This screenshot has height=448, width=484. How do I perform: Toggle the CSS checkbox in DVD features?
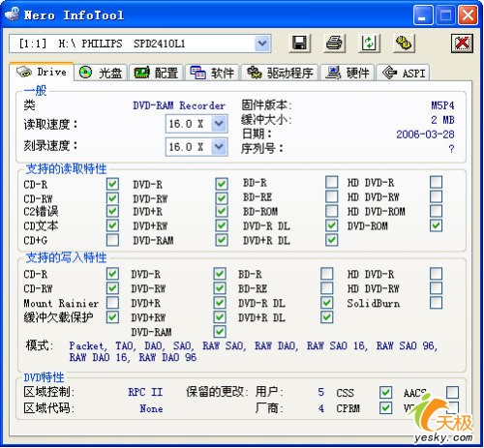coord(385,393)
